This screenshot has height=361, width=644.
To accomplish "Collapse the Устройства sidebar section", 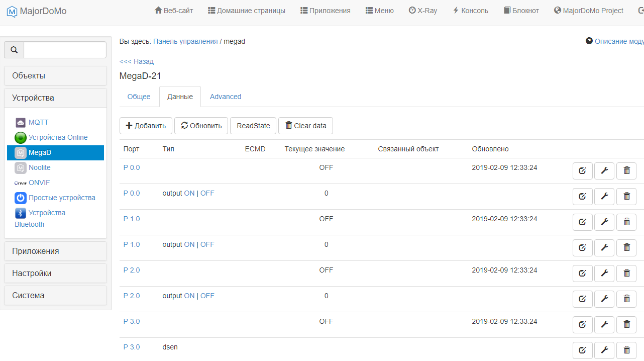I will tap(55, 98).
